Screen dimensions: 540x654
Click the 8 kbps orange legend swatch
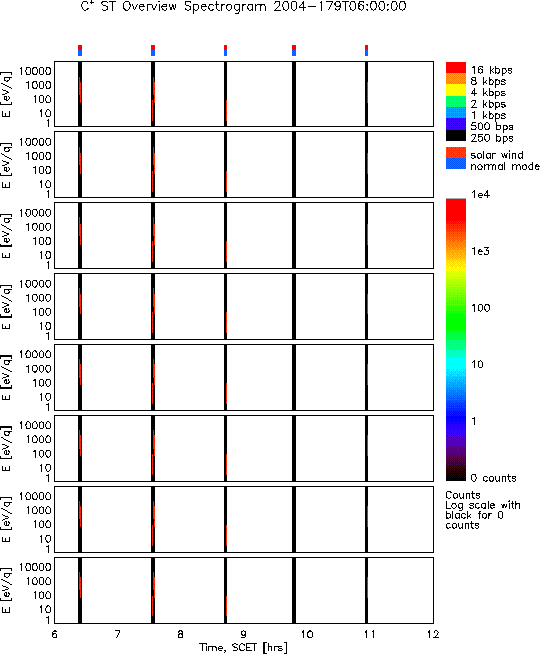tap(456, 79)
